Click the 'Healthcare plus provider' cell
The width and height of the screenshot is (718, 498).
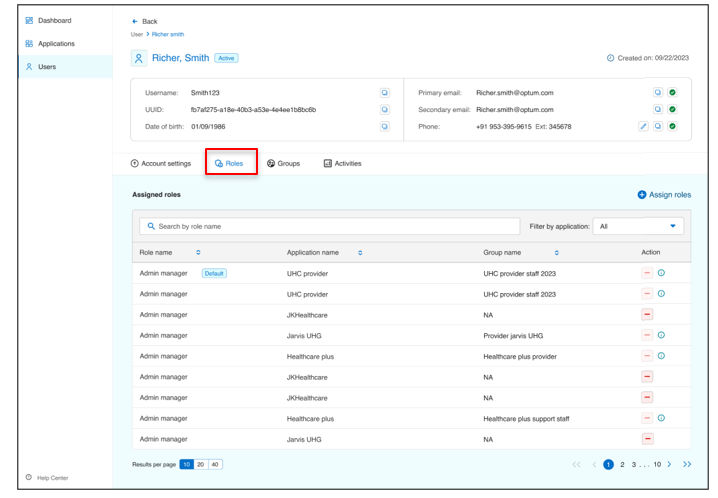[520, 357]
